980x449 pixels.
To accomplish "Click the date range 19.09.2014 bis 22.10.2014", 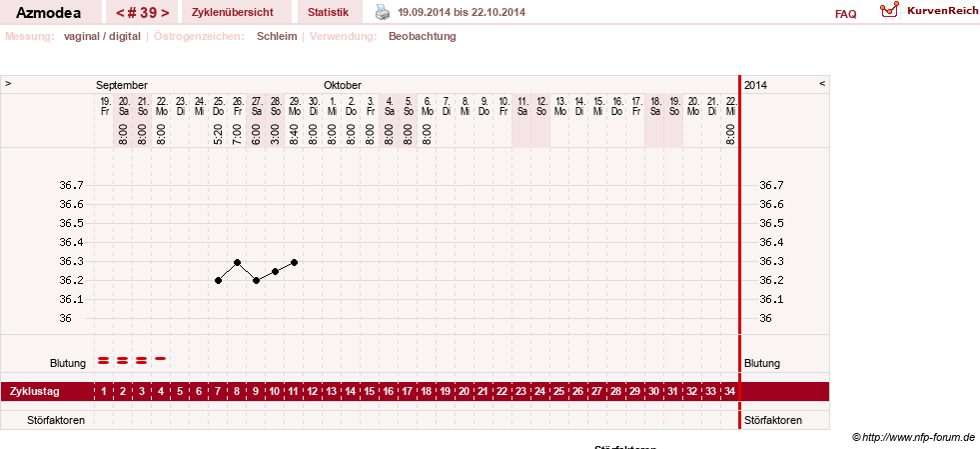I will coord(462,13).
